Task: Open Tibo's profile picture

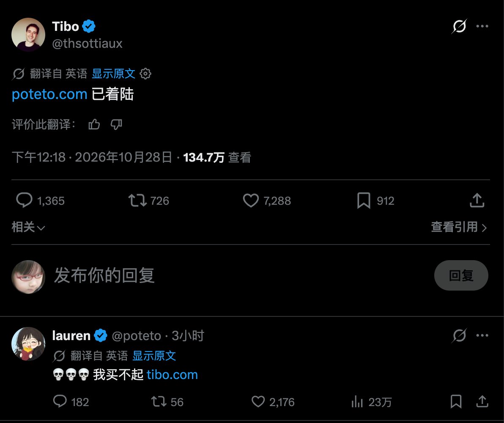Action: click(28, 35)
